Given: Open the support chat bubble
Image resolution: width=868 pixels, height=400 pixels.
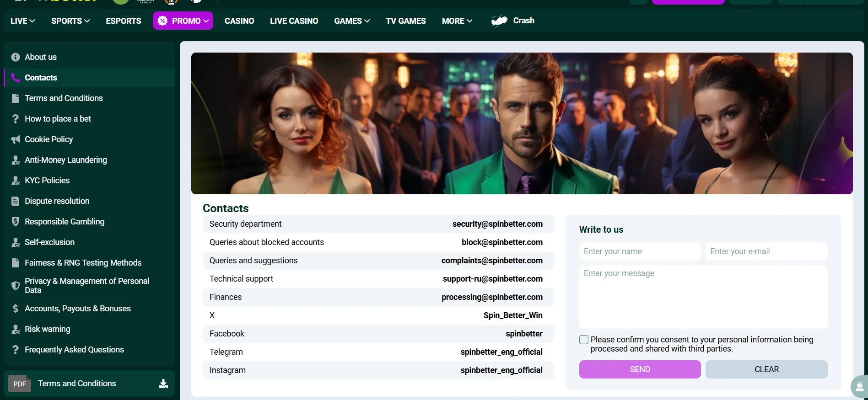Looking at the screenshot, I should [859, 387].
